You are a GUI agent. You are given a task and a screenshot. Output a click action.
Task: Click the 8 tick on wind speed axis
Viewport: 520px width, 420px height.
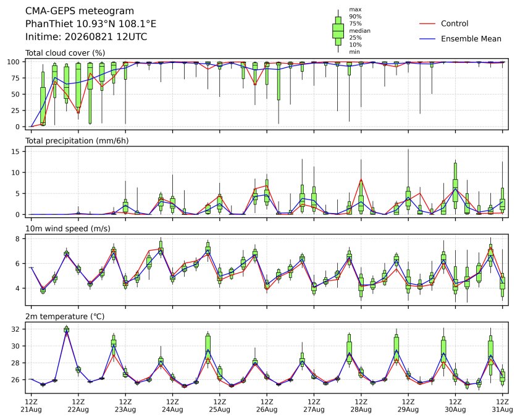tap(19, 239)
